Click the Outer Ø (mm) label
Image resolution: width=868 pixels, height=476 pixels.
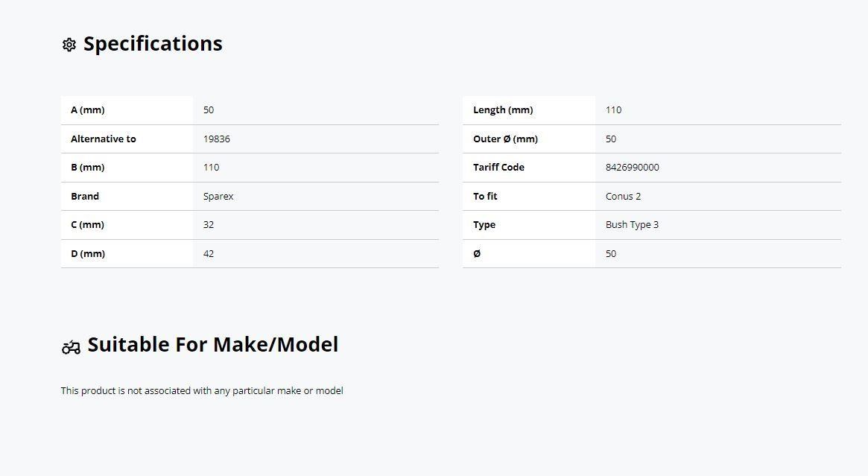click(x=505, y=139)
